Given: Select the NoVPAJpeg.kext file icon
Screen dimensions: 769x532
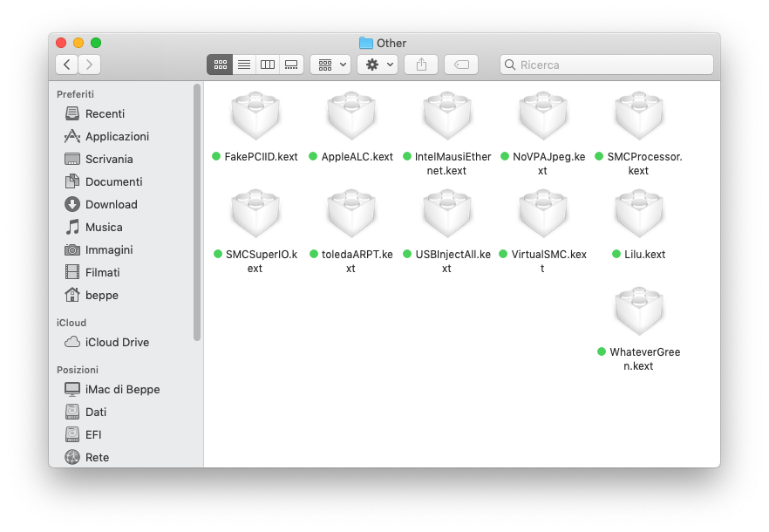Looking at the screenshot, I should (543, 116).
